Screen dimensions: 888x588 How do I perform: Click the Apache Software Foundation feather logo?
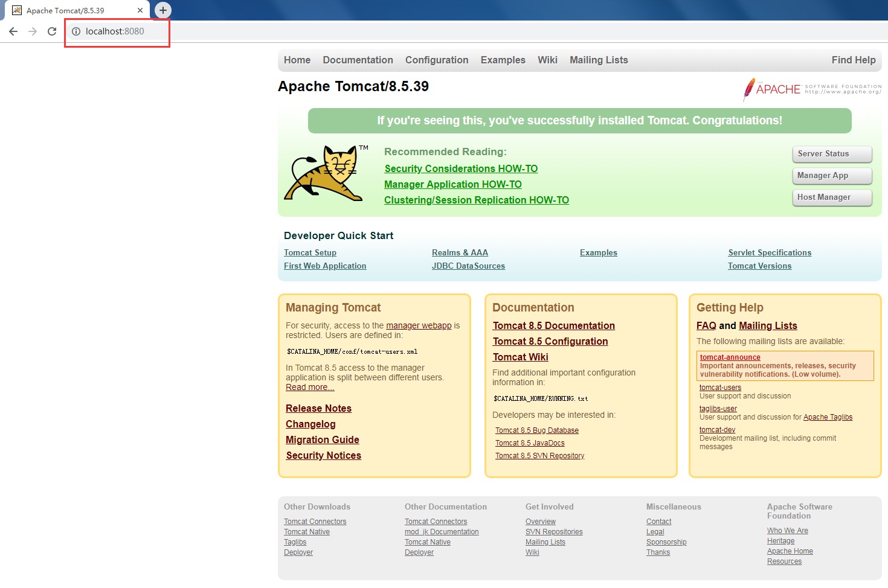coord(812,89)
